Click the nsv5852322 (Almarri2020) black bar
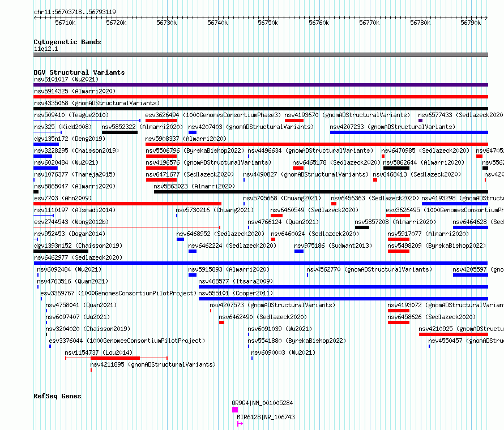 point(119,132)
